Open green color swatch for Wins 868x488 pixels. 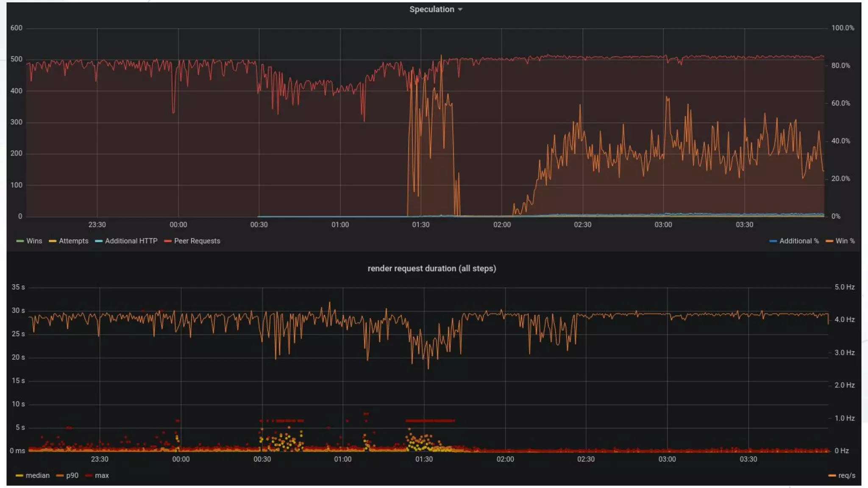pyautogui.click(x=20, y=241)
